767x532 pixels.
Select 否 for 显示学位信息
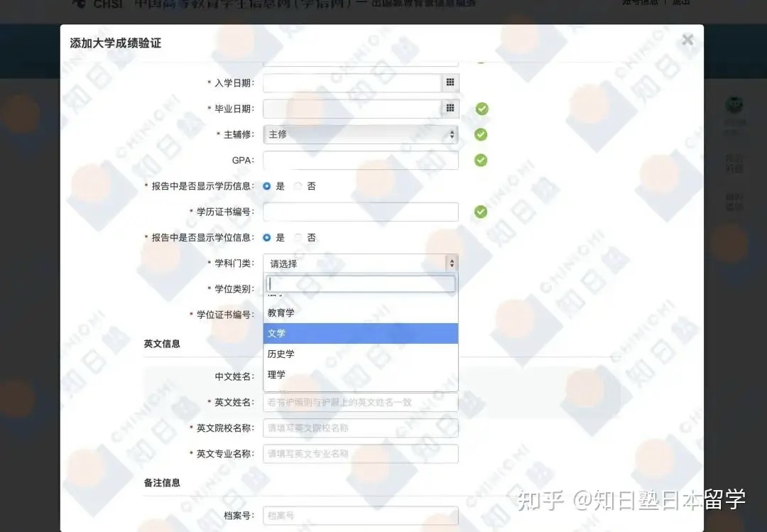click(298, 237)
